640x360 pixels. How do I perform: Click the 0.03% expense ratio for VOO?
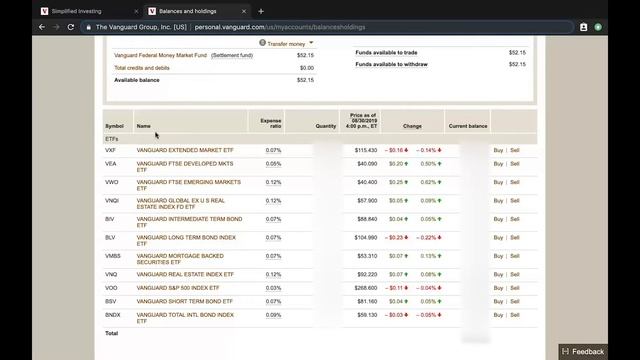coord(273,288)
